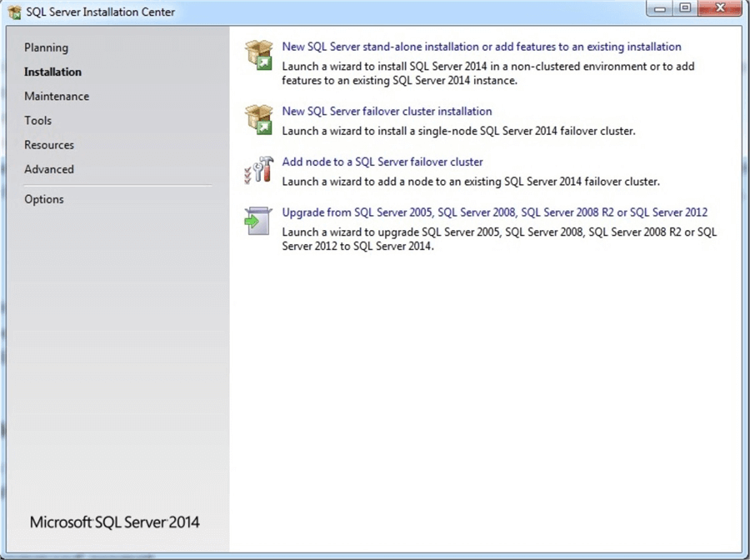Viewport: 750px width, 560px height.
Task: Open the Tools section
Action: [x=37, y=121]
